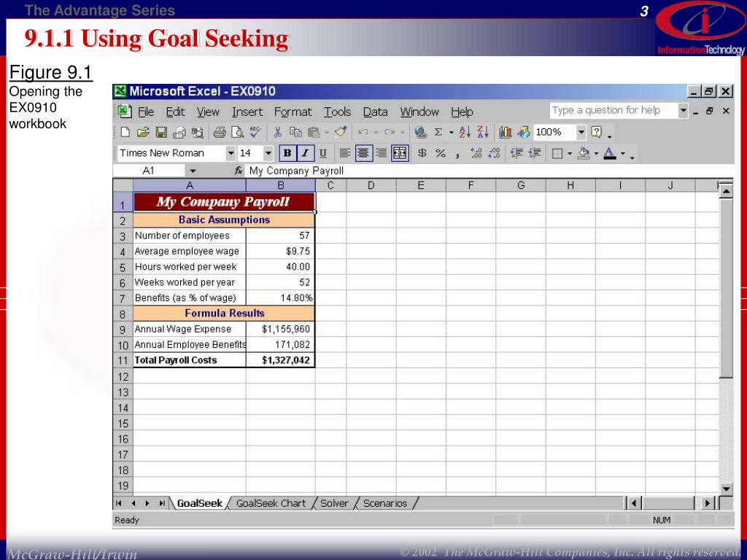The image size is (747, 560).
Task: Click the Print printer icon
Action: [x=219, y=133]
